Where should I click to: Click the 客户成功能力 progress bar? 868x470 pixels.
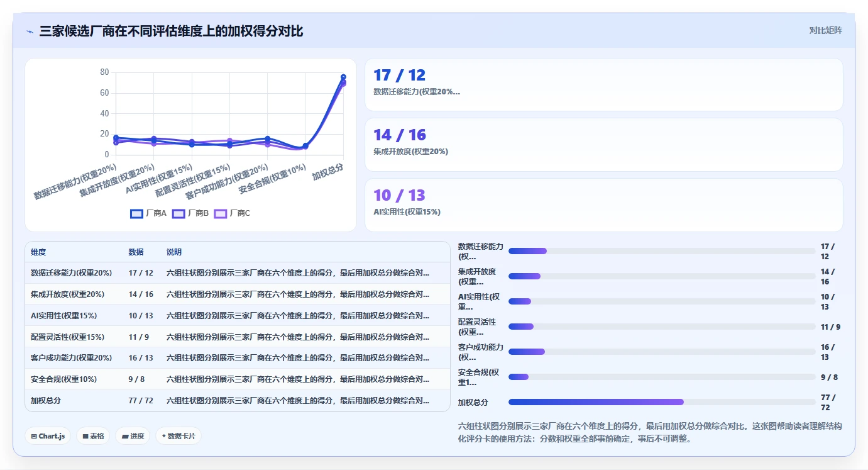(662, 352)
